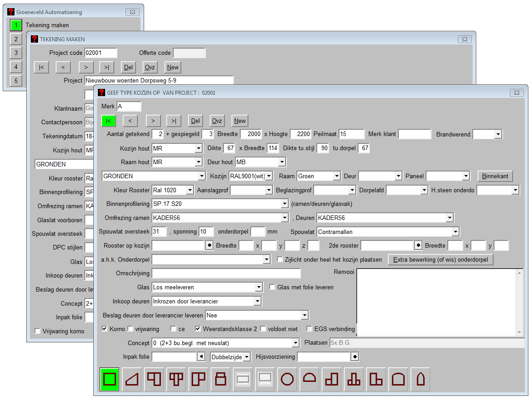This screenshot has width=532, height=400.
Task: Select the rectangular kozijn shape icon
Action: tap(110, 379)
